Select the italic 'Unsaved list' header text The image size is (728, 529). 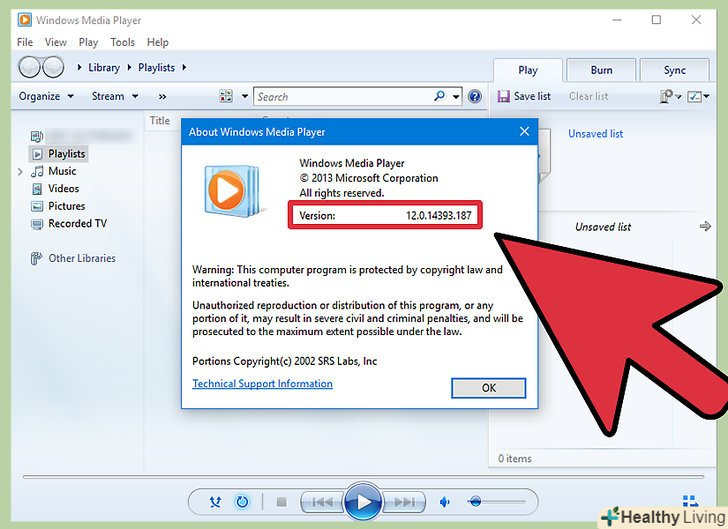coord(603,227)
